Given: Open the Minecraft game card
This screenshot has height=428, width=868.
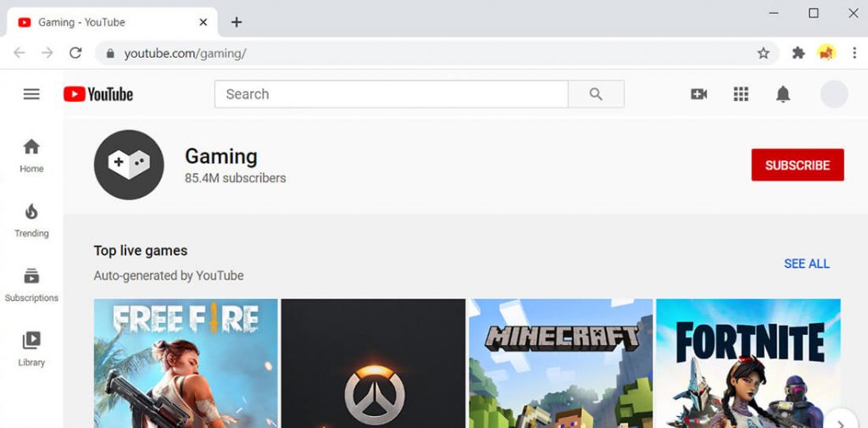Looking at the screenshot, I should (x=561, y=364).
